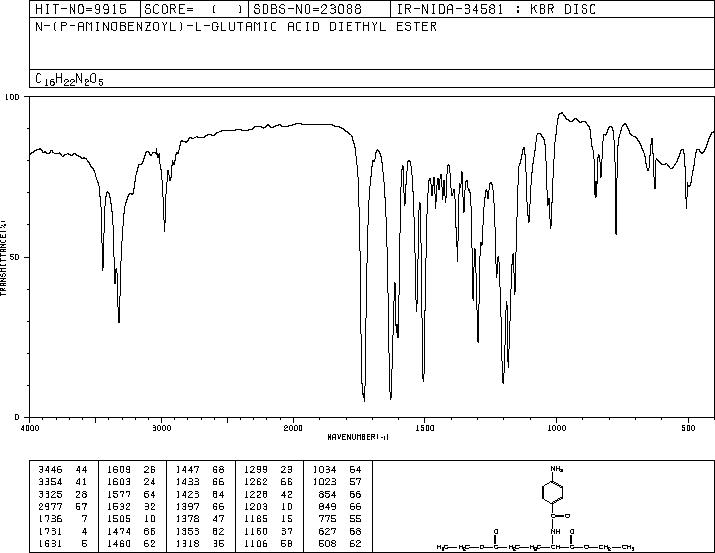Select peak table entry 3325
The height and width of the screenshot is (553, 715).
point(50,494)
